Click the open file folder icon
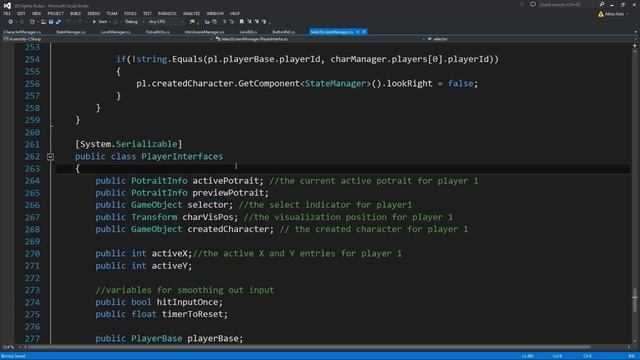Screen dimensions: 640x360 tap(43, 22)
